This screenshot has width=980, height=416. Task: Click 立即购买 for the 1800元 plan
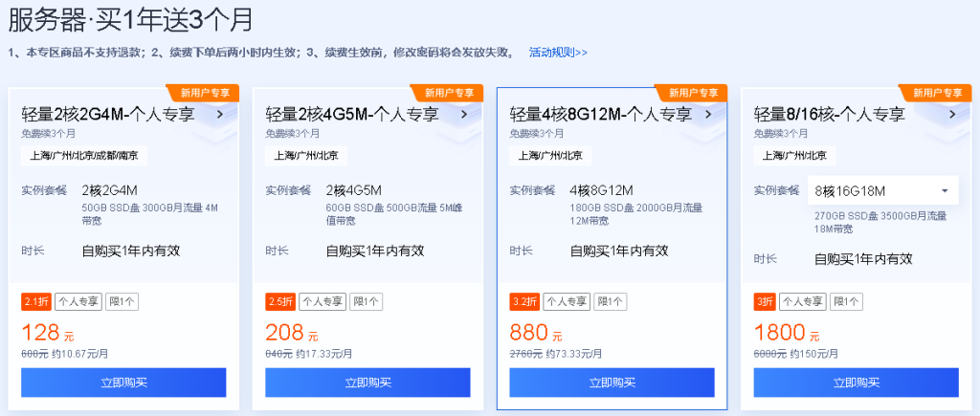856,383
